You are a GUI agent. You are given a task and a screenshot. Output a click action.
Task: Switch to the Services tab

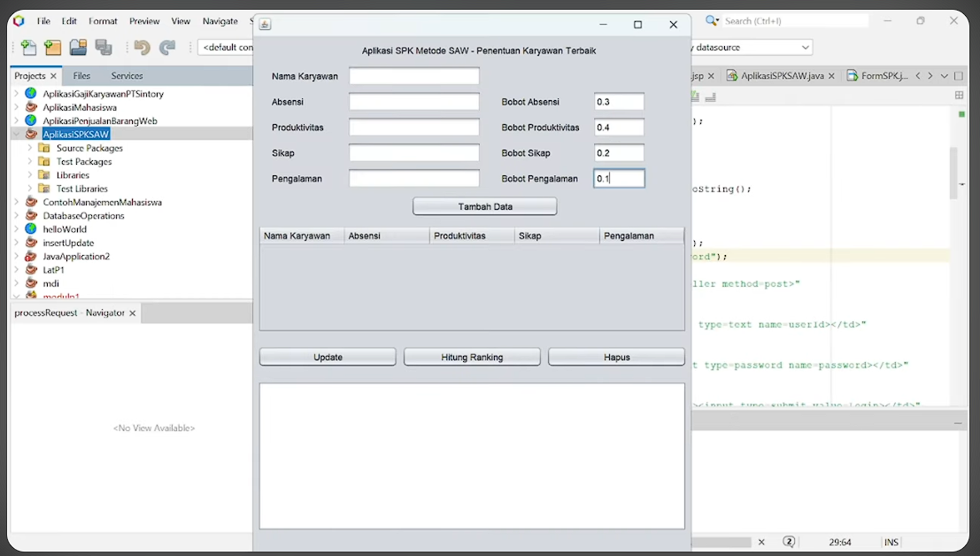[x=127, y=76]
